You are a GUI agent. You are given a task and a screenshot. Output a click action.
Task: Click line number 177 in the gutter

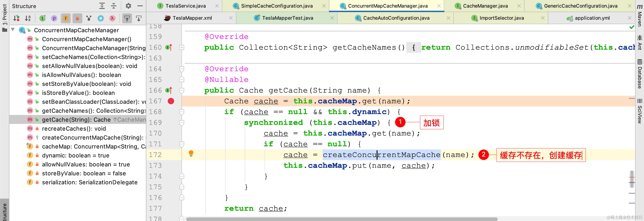point(155,208)
